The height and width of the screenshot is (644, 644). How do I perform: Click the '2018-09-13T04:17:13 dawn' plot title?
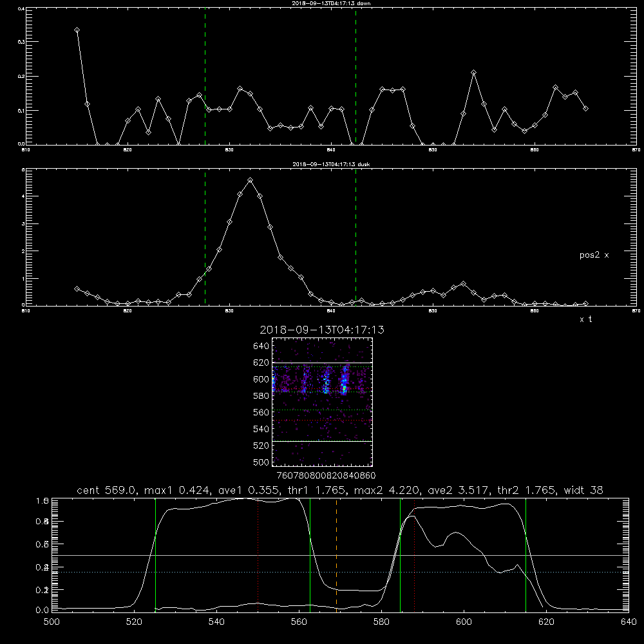point(331,3)
